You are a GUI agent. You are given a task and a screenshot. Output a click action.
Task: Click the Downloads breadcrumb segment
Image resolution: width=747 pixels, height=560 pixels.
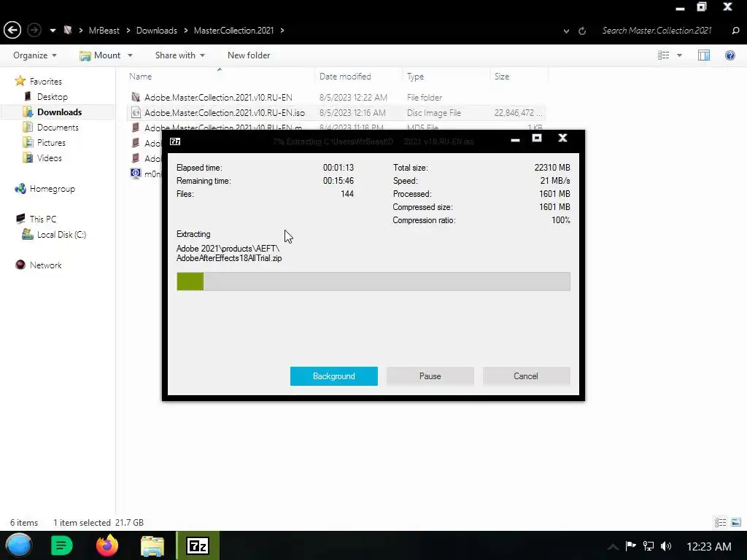tap(156, 31)
